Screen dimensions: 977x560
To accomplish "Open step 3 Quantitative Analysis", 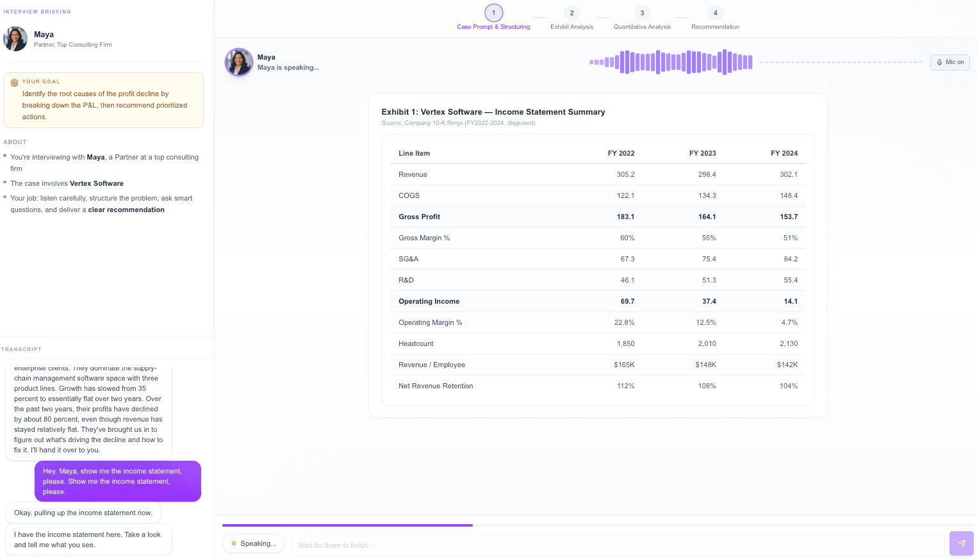I will click(x=642, y=13).
